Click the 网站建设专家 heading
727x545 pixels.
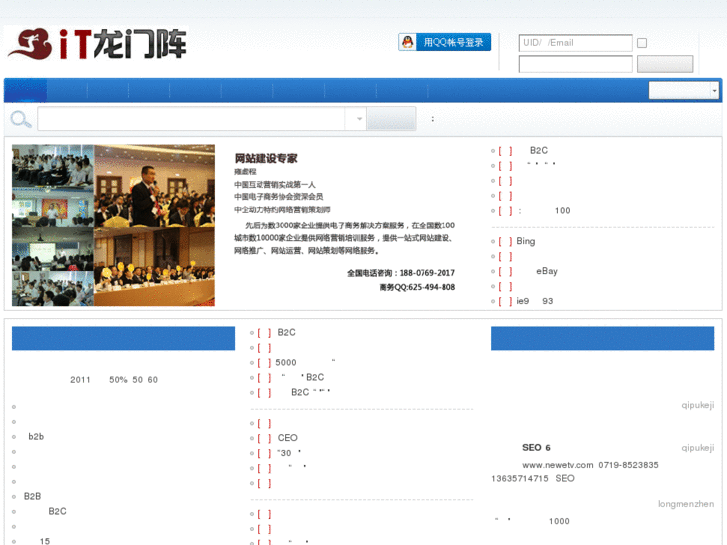tap(266, 158)
